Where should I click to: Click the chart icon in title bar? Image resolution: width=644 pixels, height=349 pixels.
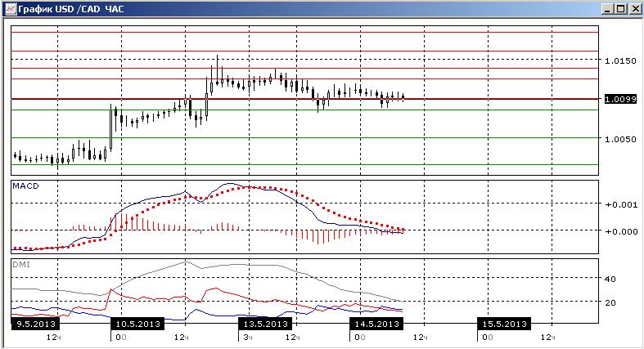(11, 9)
